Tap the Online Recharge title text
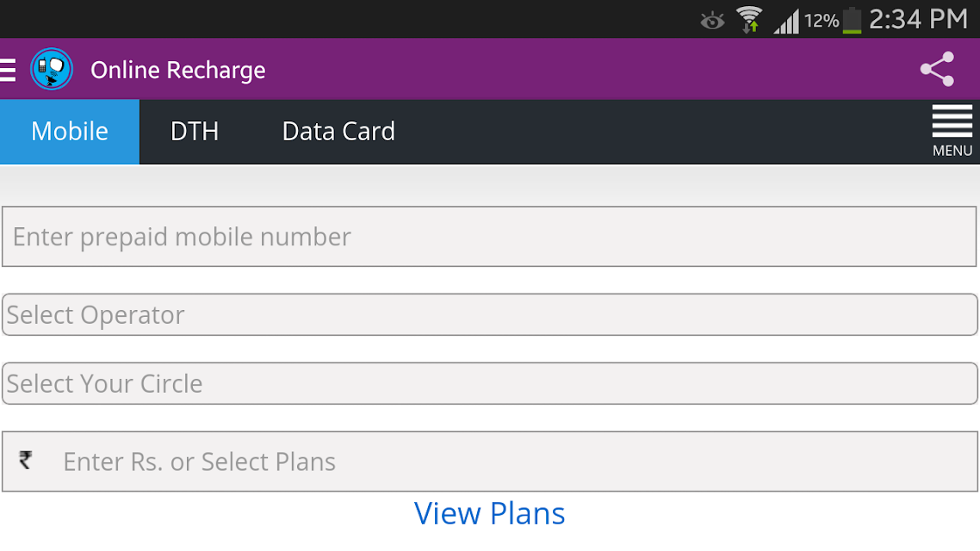Image resolution: width=980 pixels, height=551 pixels. 178,70
